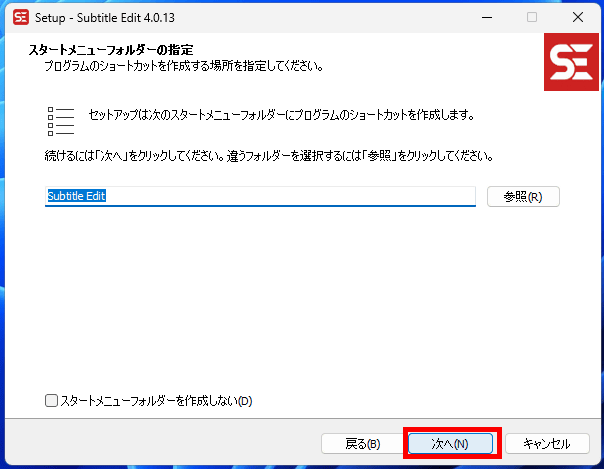Click the 次へ(N) next button

[450, 444]
